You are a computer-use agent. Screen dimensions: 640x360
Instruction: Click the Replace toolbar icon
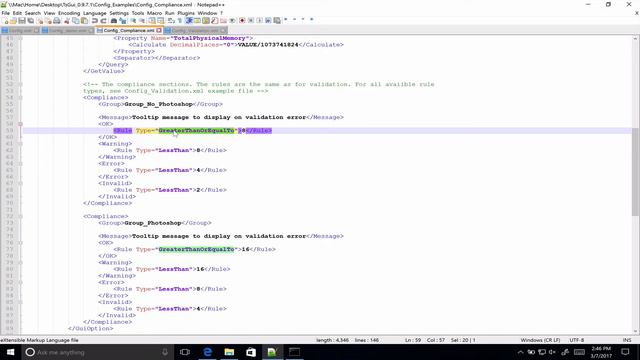(122, 20)
